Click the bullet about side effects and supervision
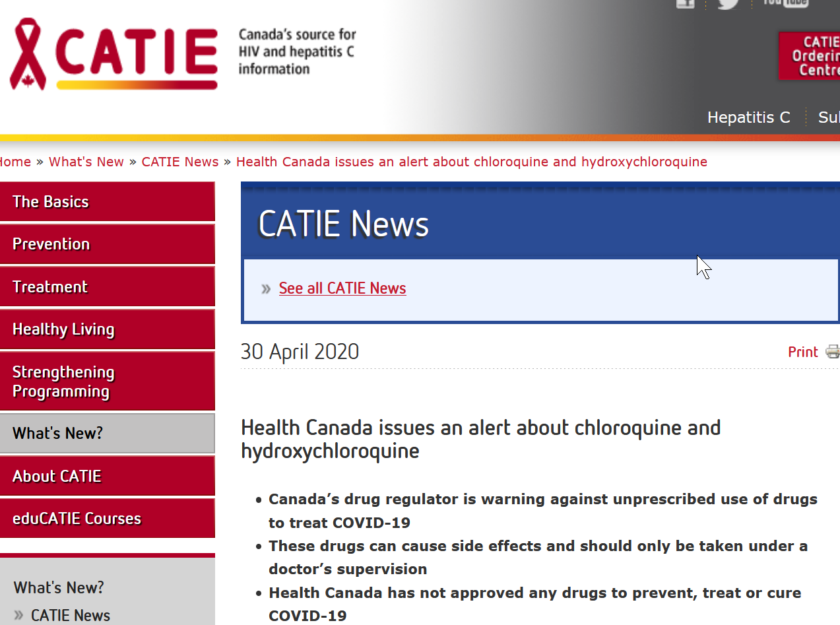Screen dimensions: 840x625 pyautogui.click(x=538, y=558)
